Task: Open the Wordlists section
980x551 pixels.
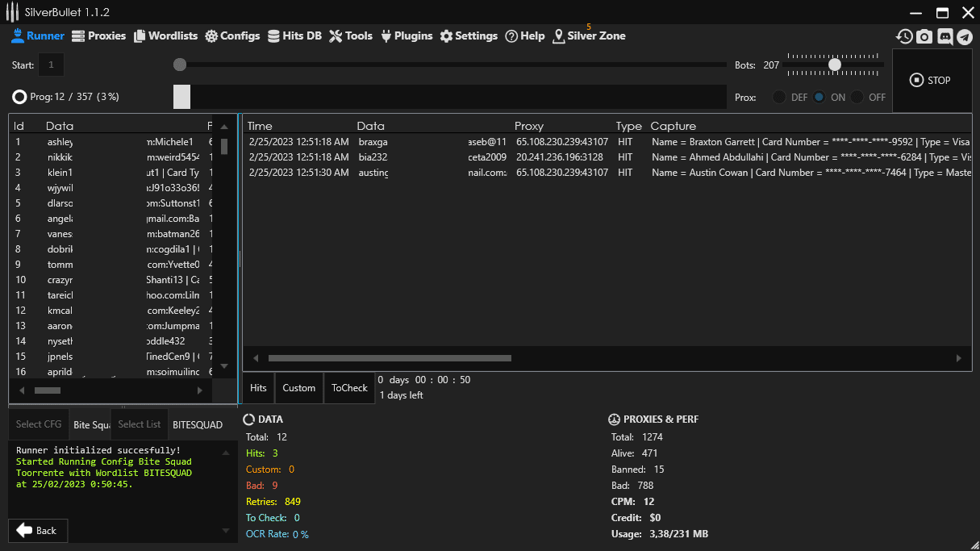Action: [x=165, y=36]
